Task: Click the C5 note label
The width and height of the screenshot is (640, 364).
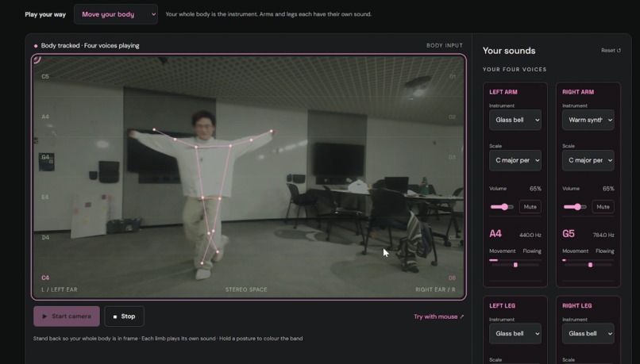Action: 45,76
